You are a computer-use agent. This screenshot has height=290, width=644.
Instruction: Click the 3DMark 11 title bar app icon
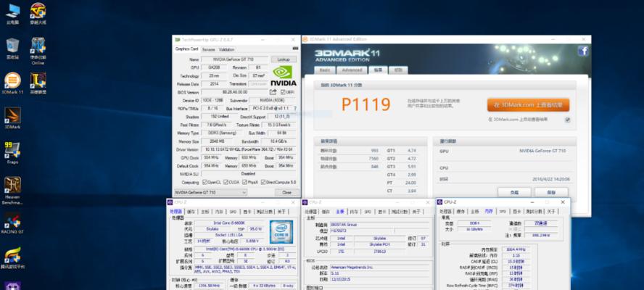point(305,39)
